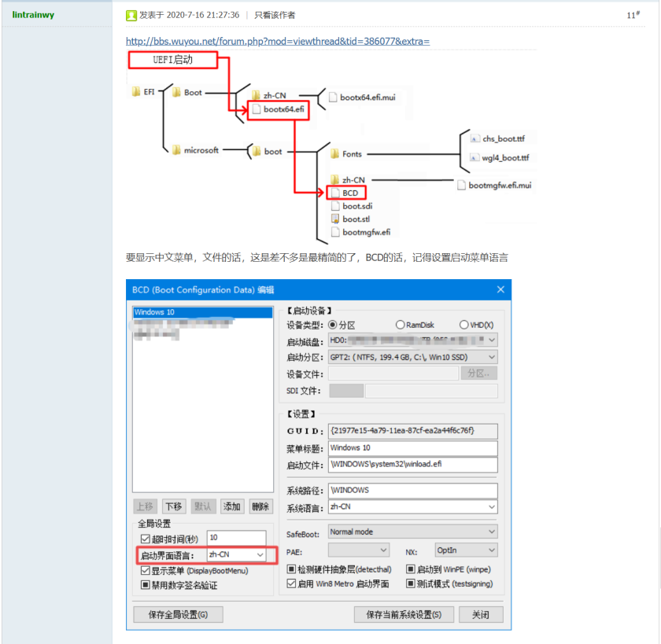
Task: Click the boot.stl certificate file icon
Action: (x=335, y=219)
